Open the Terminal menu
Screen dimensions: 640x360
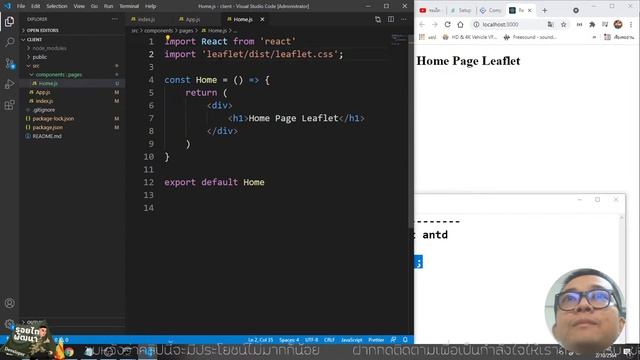pos(129,6)
